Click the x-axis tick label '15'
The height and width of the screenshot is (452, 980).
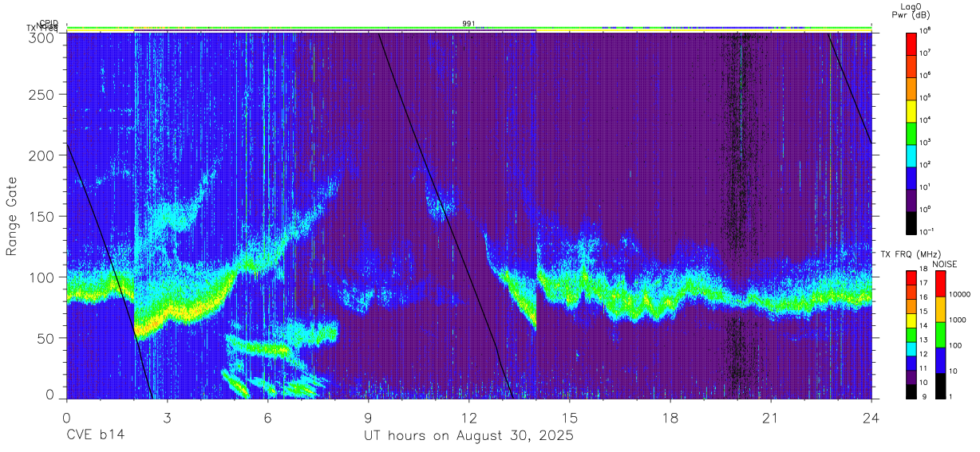point(570,417)
